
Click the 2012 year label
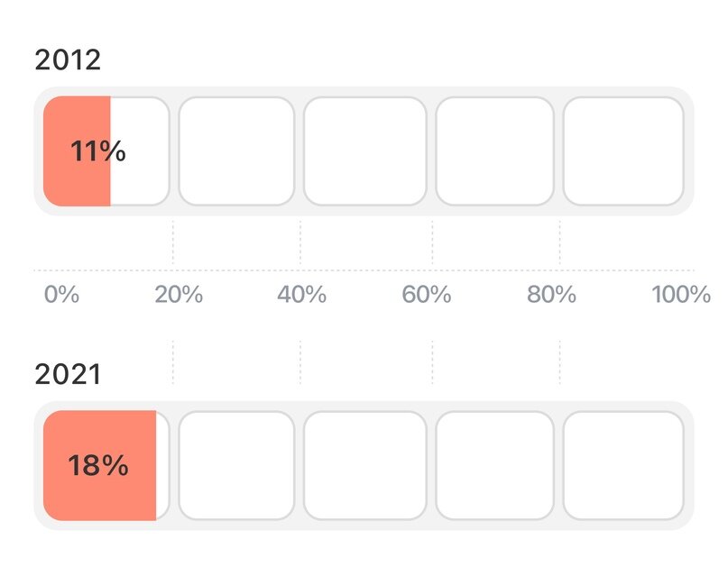(x=68, y=59)
